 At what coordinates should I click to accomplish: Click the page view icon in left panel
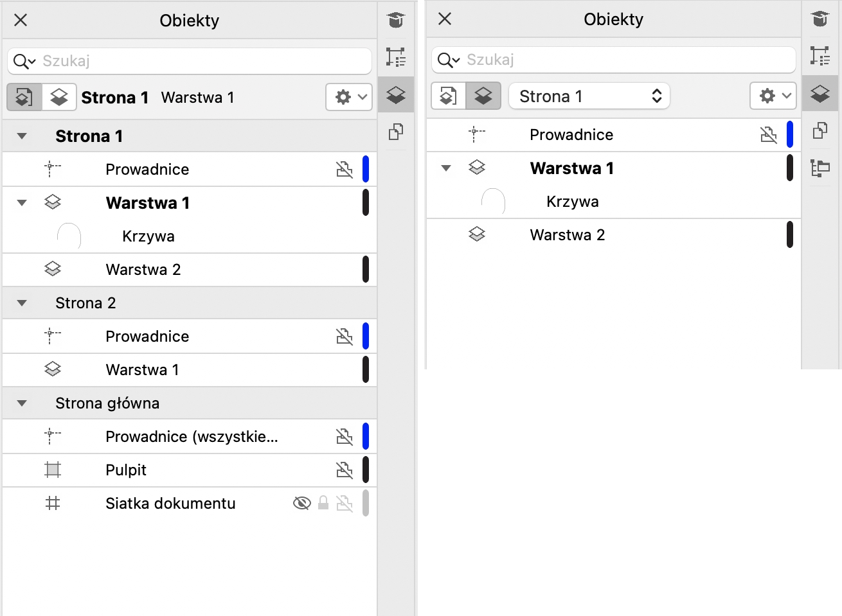24,97
